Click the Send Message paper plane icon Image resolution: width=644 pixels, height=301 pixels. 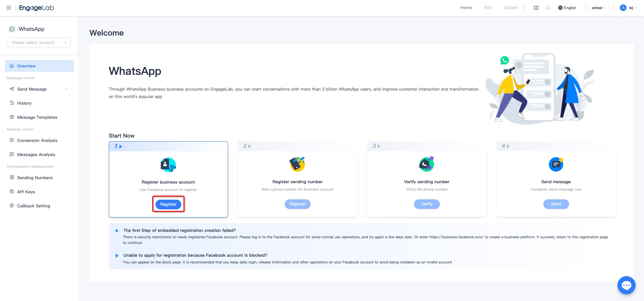pyautogui.click(x=12, y=89)
